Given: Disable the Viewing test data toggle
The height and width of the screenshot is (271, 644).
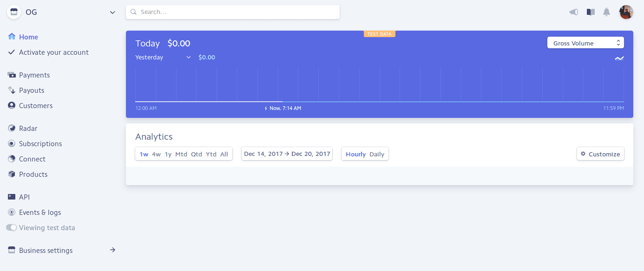Looking at the screenshot, I should coord(11,227).
